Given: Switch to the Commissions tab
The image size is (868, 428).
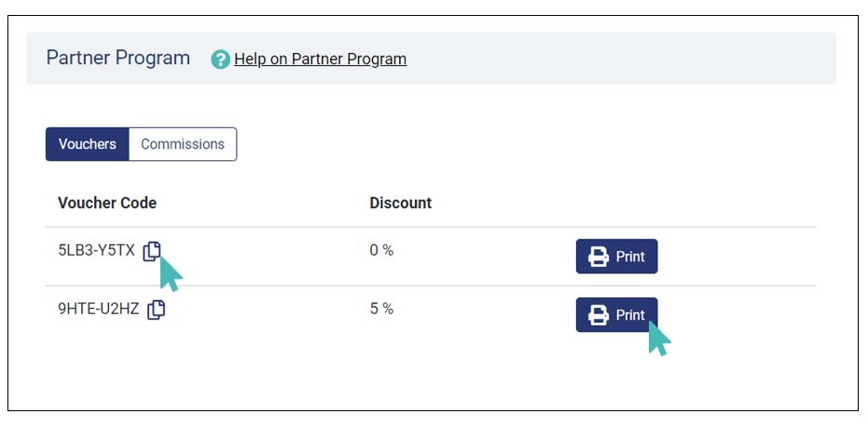Looking at the screenshot, I should (x=183, y=144).
